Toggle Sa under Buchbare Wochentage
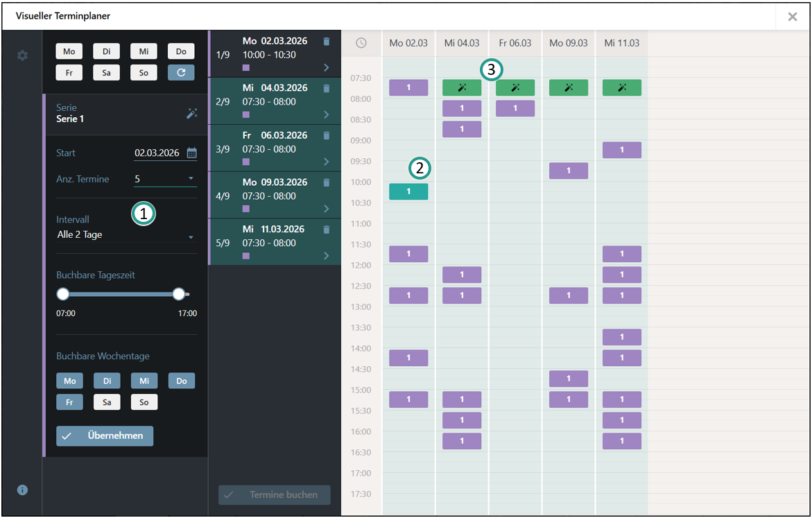 coord(106,402)
